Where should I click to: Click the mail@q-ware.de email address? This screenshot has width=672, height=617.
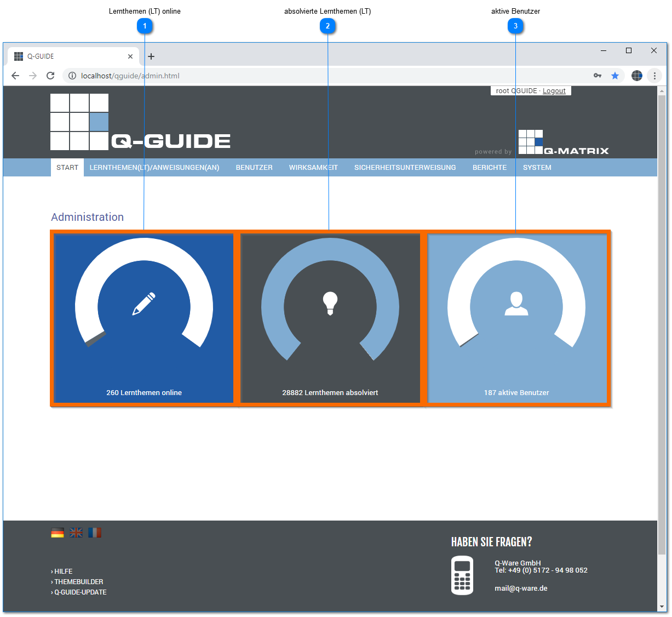pyautogui.click(x=521, y=588)
